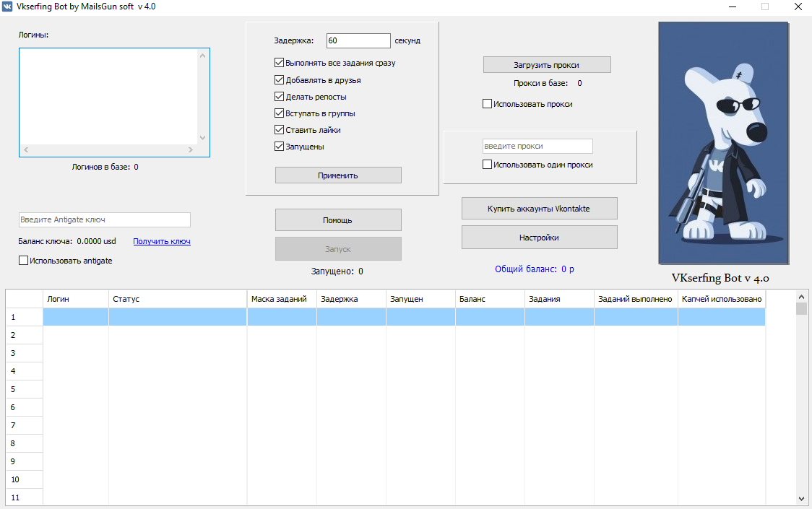Load proxies via "Загрузить прокси"
The image size is (812, 509).
tap(547, 65)
